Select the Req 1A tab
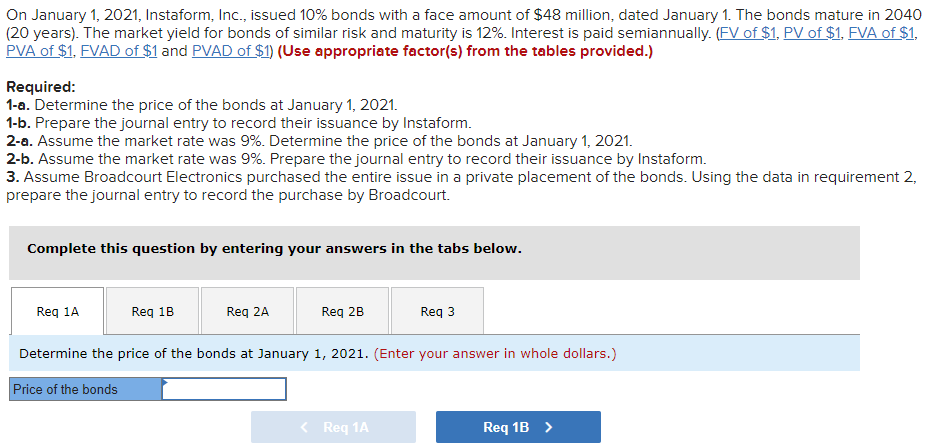The height and width of the screenshot is (446, 941). pos(57,312)
